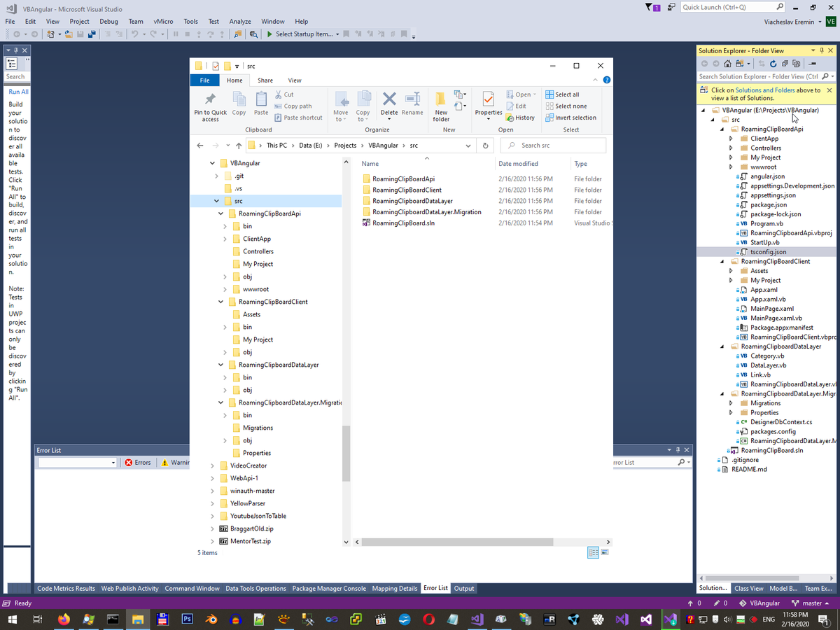
Task: Open the Select Startup Item dropdown
Action: click(337, 34)
